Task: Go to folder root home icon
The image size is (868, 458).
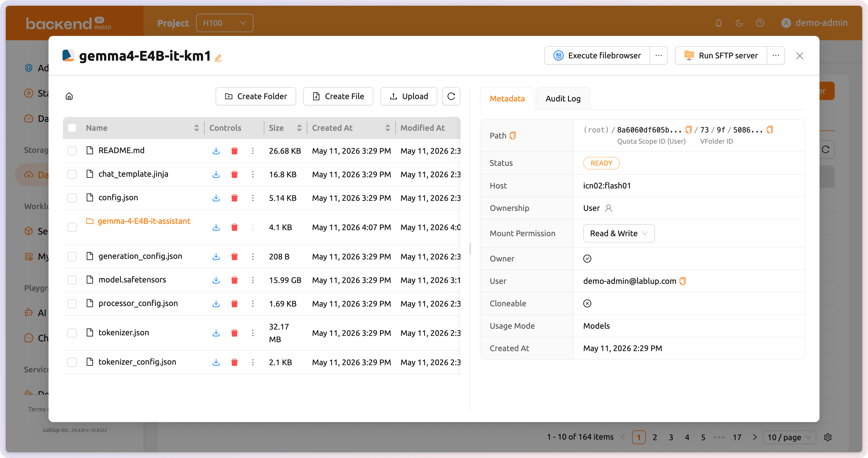Action: click(69, 97)
